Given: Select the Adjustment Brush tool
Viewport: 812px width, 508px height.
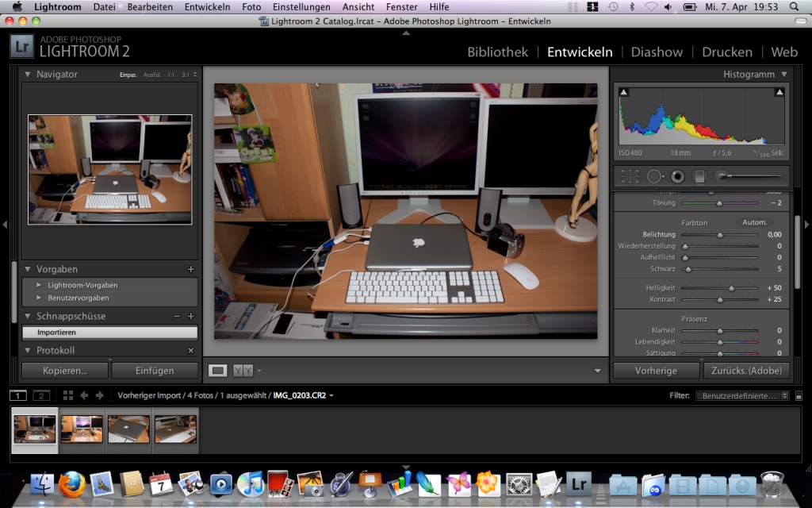Looking at the screenshot, I should [748, 176].
